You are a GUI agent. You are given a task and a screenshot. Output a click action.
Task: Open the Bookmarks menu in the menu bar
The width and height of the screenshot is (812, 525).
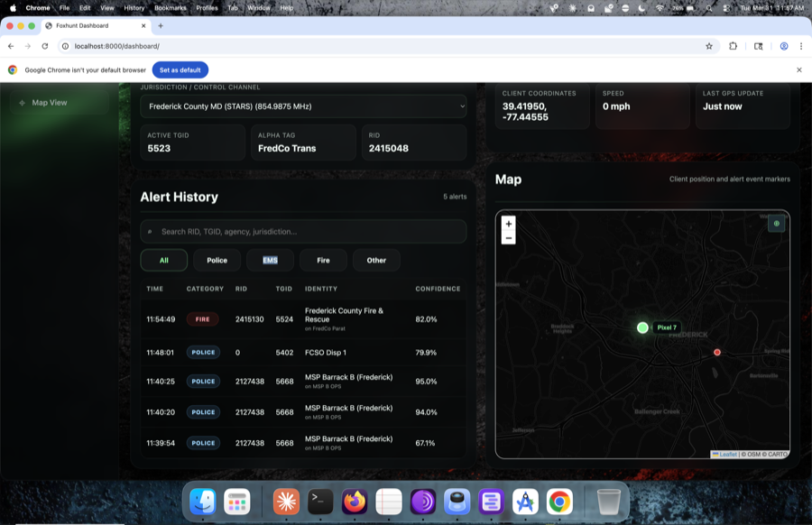coord(170,7)
